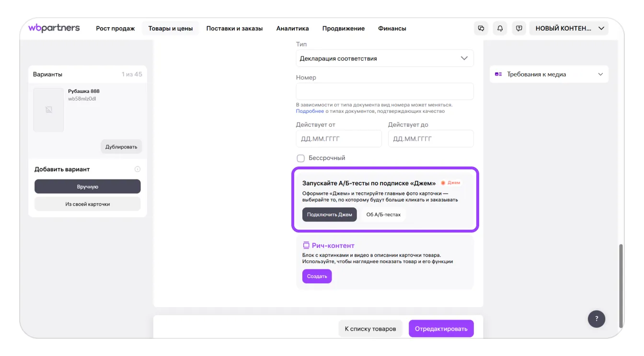
Task: Click the page vertical scrollbar
Action: pos(621,282)
